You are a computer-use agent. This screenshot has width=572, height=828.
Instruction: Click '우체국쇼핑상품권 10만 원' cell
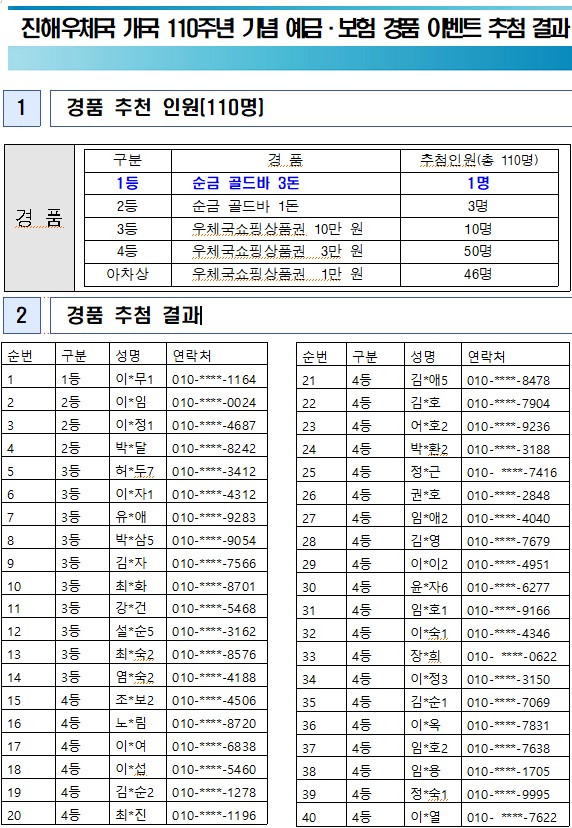[x=277, y=229]
